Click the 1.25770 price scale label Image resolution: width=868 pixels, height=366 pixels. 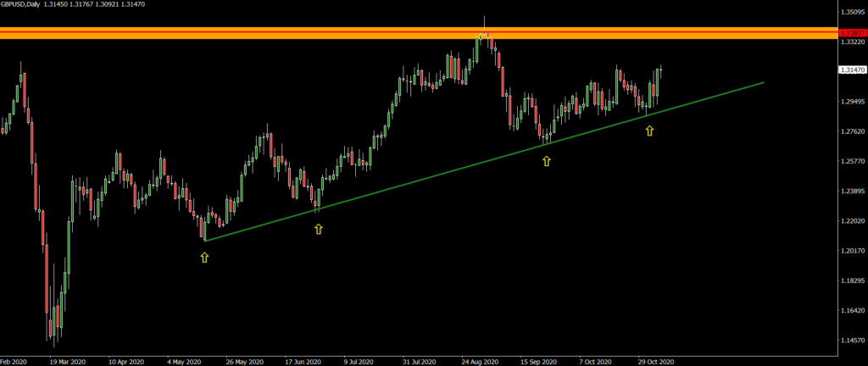[x=852, y=161]
